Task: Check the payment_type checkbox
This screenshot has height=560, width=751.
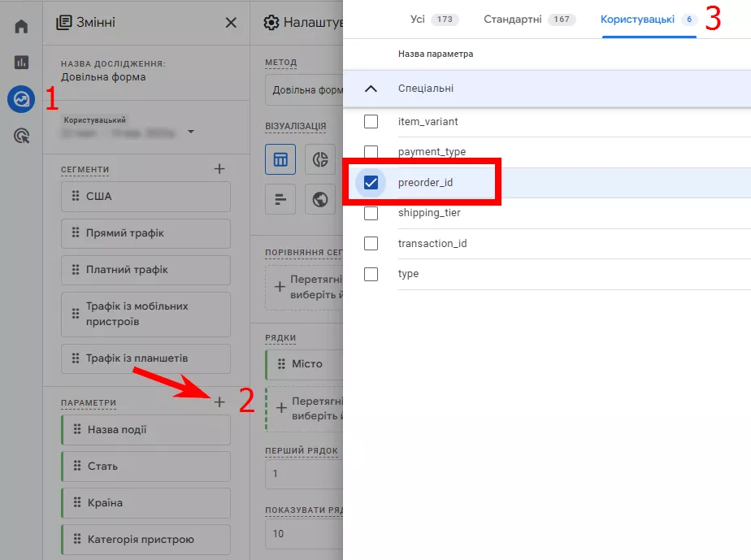Action: click(371, 152)
